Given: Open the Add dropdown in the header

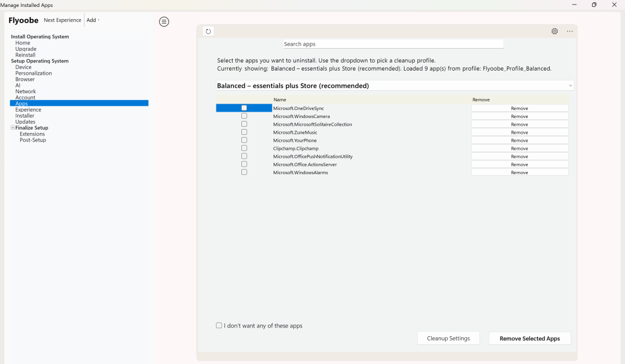Looking at the screenshot, I should [x=92, y=20].
